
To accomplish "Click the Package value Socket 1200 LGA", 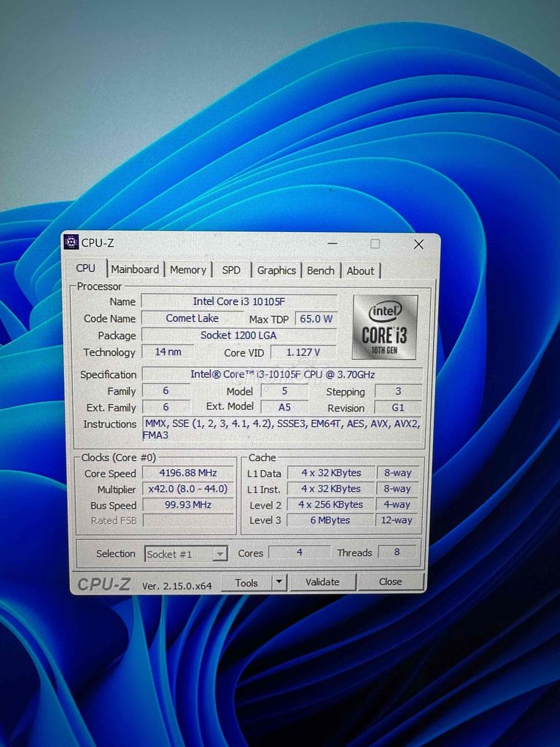I will (x=238, y=336).
